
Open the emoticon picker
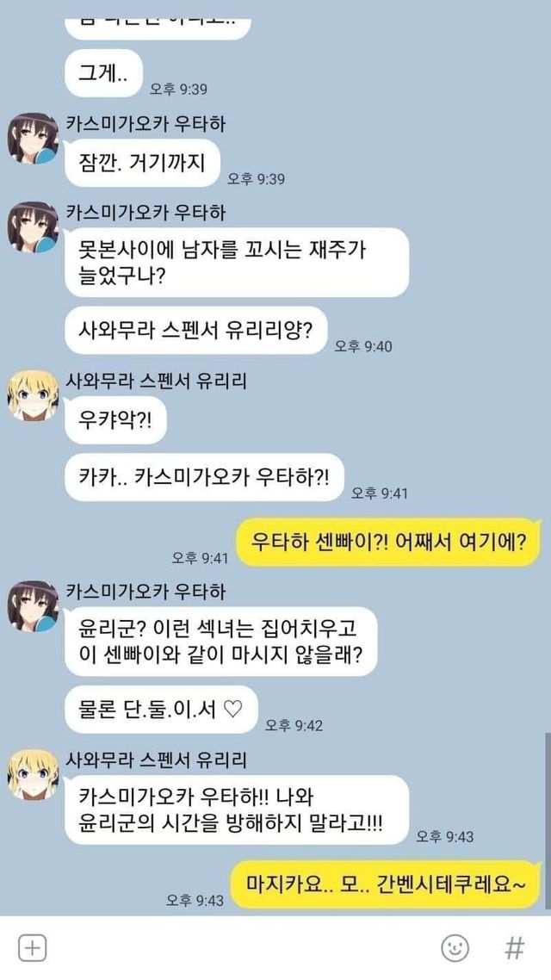pyautogui.click(x=455, y=948)
